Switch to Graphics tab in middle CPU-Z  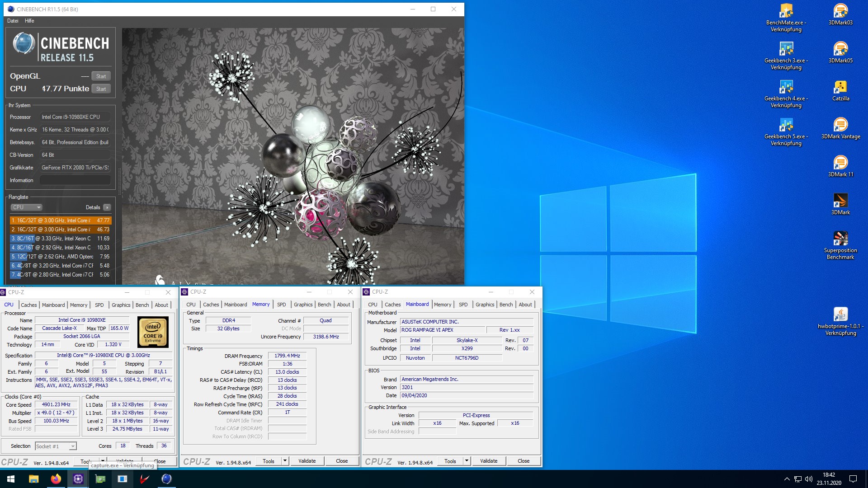pos(303,305)
